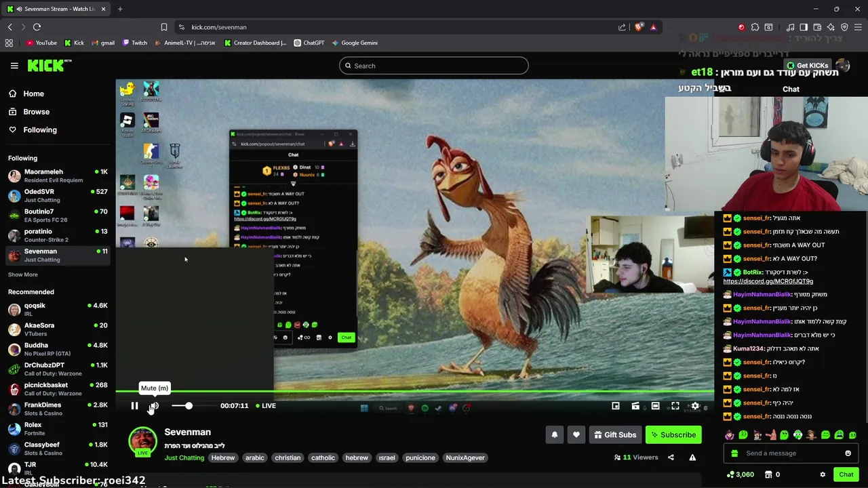Open the browser main hamburger menu

coord(858,27)
